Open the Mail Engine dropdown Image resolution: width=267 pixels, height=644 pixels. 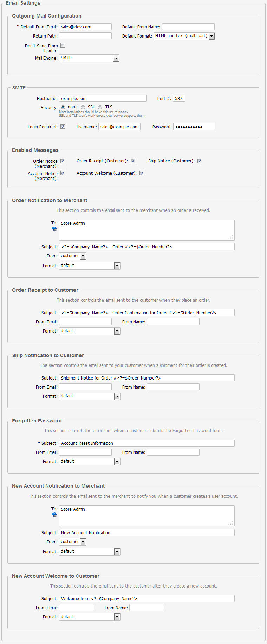click(x=116, y=58)
